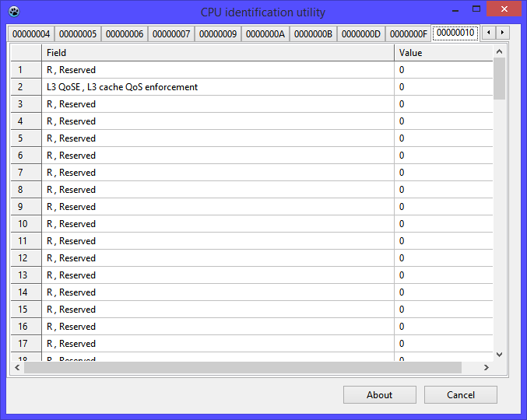Click the vertical scrollbar up arrow

[x=500, y=51]
